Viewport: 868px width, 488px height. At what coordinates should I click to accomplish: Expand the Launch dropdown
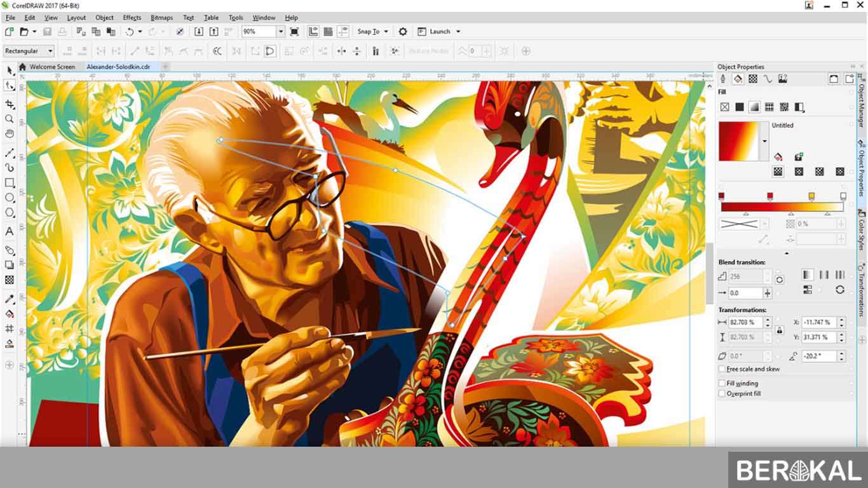click(458, 31)
